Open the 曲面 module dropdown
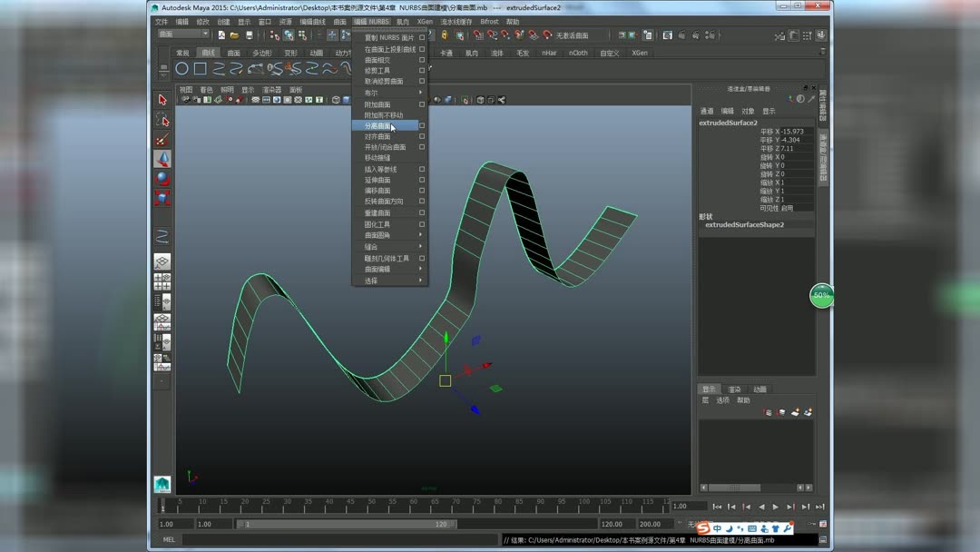 point(182,34)
